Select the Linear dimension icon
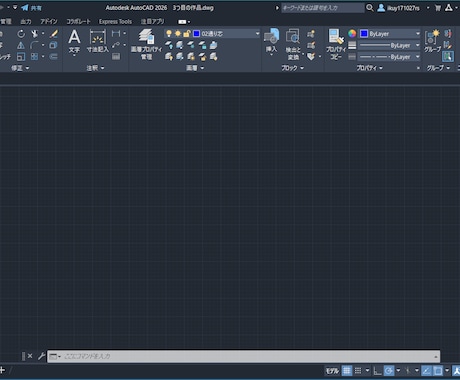The width and height of the screenshot is (460, 380). pos(116,34)
